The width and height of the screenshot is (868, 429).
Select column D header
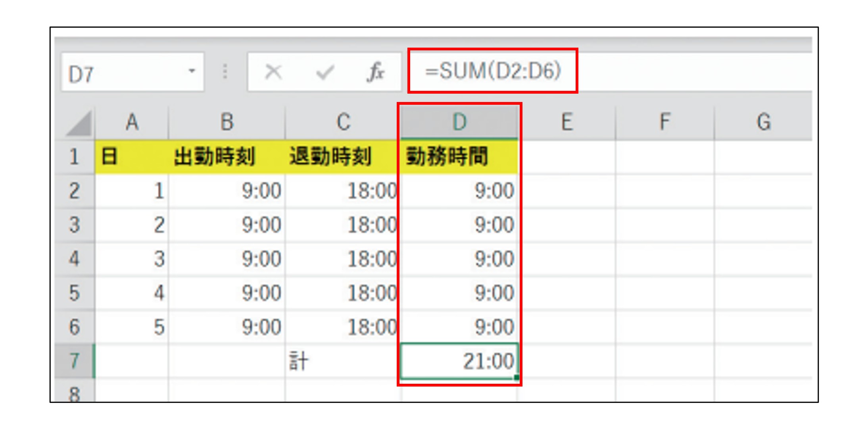[459, 122]
